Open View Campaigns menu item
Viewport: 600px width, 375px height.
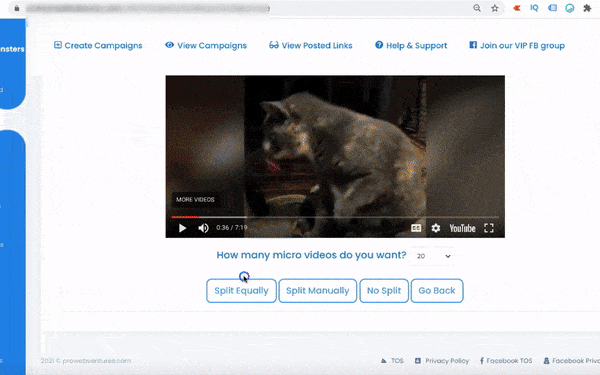point(206,46)
